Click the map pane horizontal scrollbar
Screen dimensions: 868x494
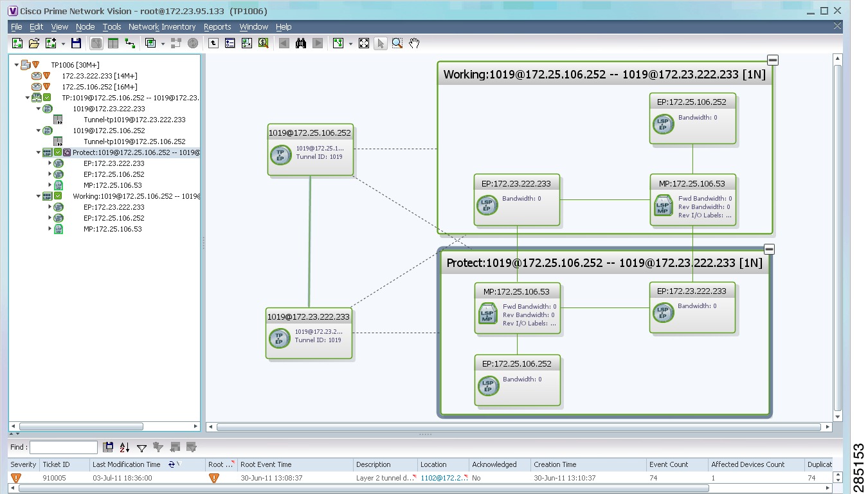(x=519, y=426)
